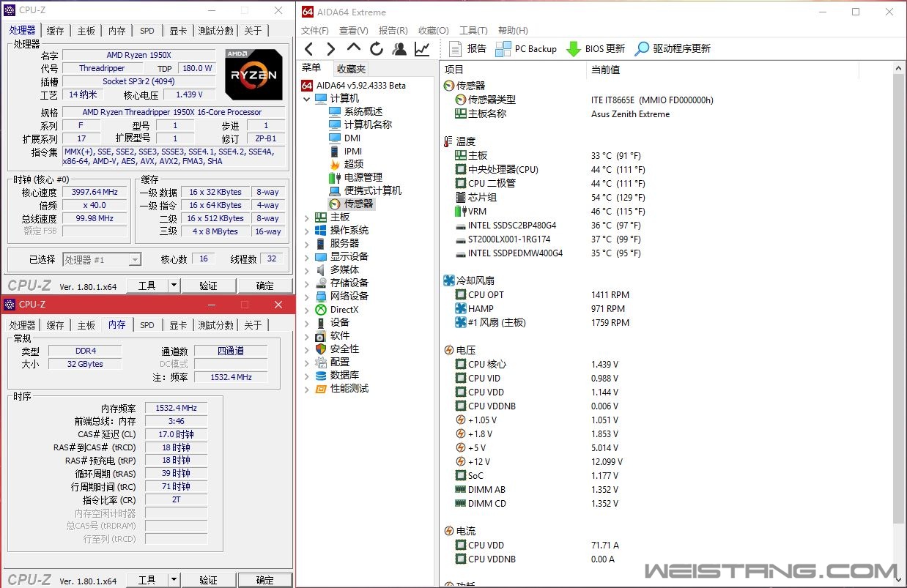
Task: Expand the 操作系统 tree node
Action: [x=307, y=231]
